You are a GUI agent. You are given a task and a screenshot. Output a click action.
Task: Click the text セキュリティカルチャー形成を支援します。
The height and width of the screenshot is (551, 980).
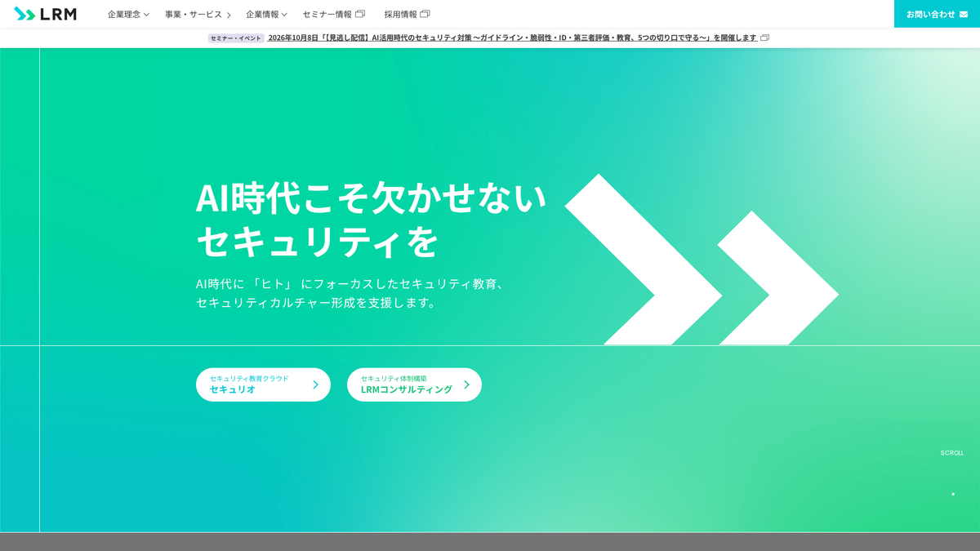pyautogui.click(x=318, y=302)
